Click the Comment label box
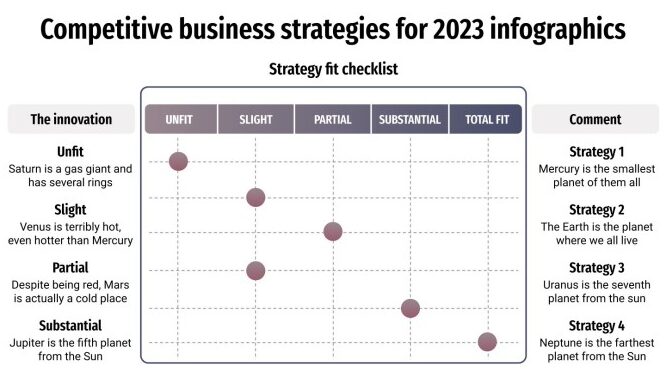The width and height of the screenshot is (666, 374). click(x=595, y=119)
